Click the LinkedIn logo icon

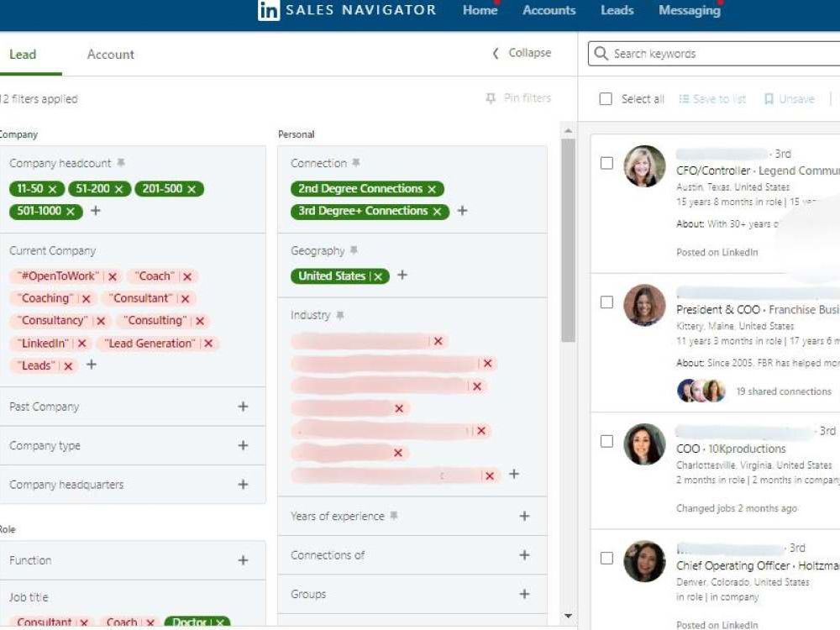pos(269,10)
